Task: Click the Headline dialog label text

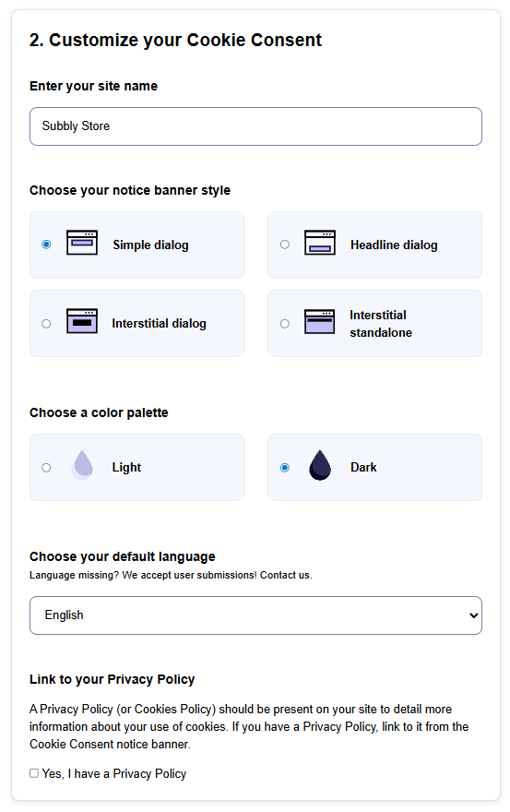Action: pyautogui.click(x=394, y=245)
